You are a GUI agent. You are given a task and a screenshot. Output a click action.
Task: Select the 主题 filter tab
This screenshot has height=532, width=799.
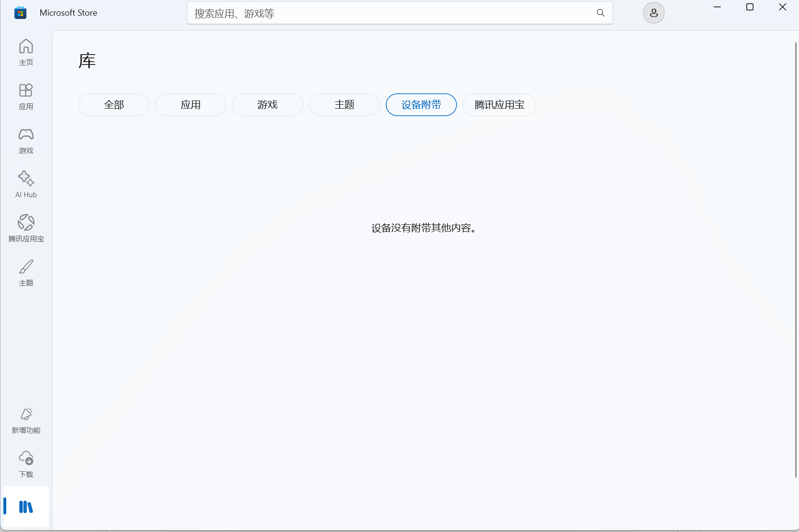(x=344, y=105)
